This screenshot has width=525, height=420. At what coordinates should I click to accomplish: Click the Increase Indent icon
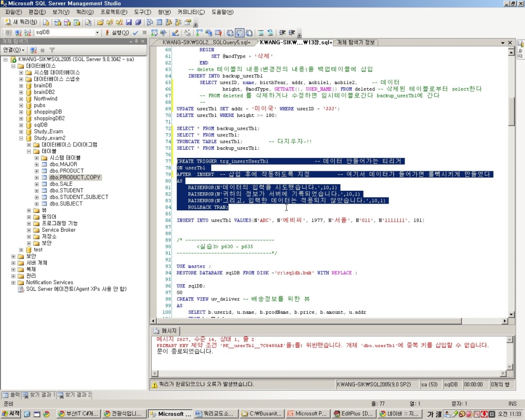tap(292, 32)
